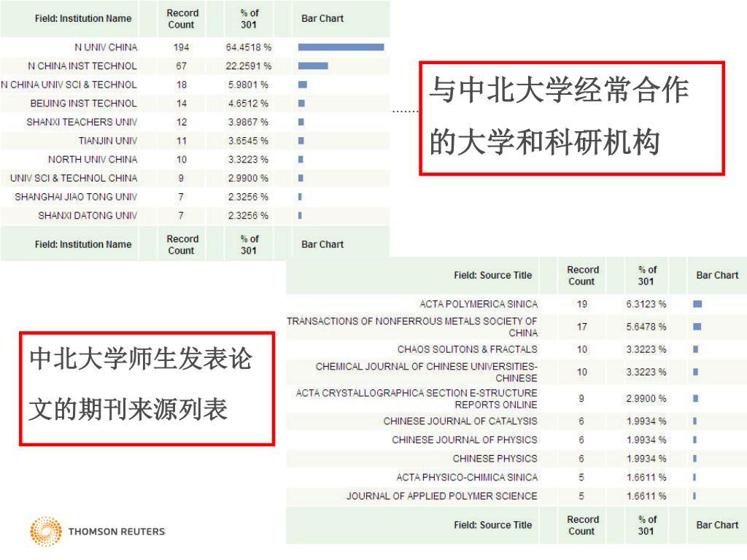Click top Bar Chart header of institution table
747x560 pixels.
click(x=322, y=18)
